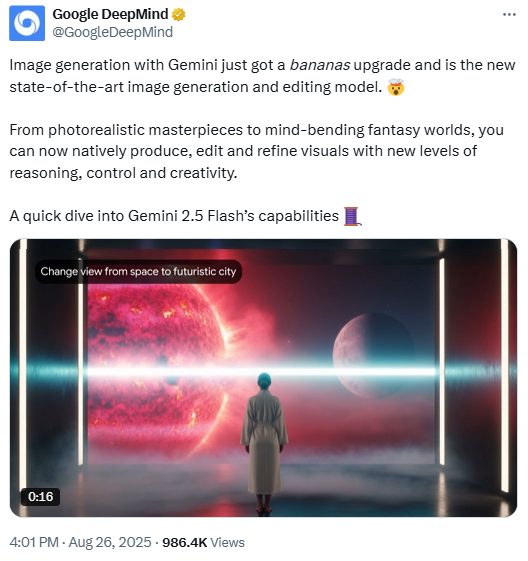Click the Gemini 2.5 Flash capabilities sentence

coord(174,216)
